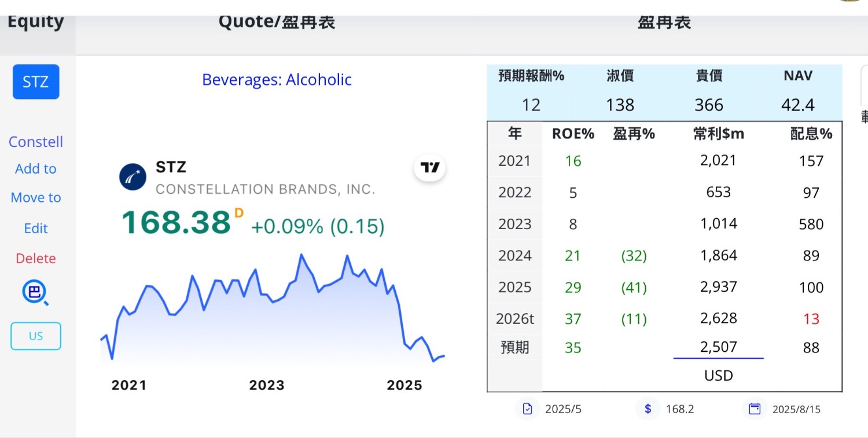Click the USD currency label

pyautogui.click(x=719, y=376)
